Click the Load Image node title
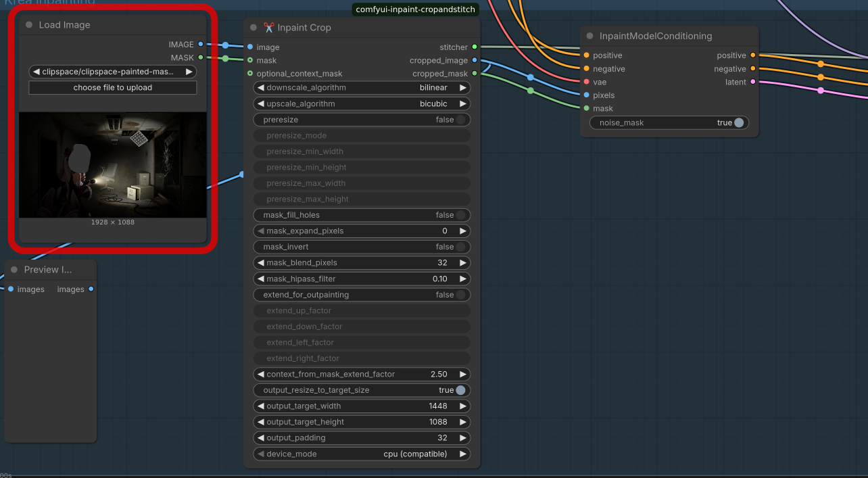 64,25
